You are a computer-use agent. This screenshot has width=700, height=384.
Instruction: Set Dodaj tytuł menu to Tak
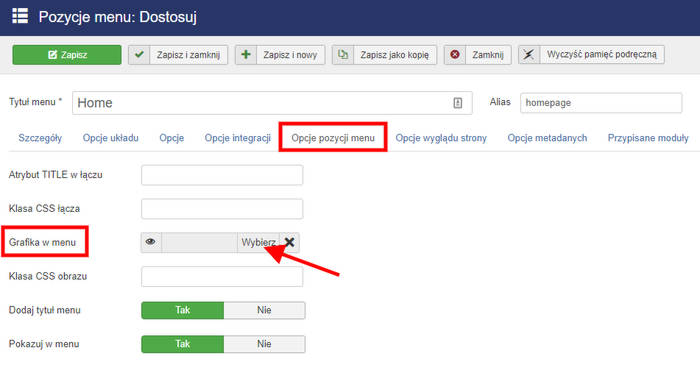tap(183, 310)
